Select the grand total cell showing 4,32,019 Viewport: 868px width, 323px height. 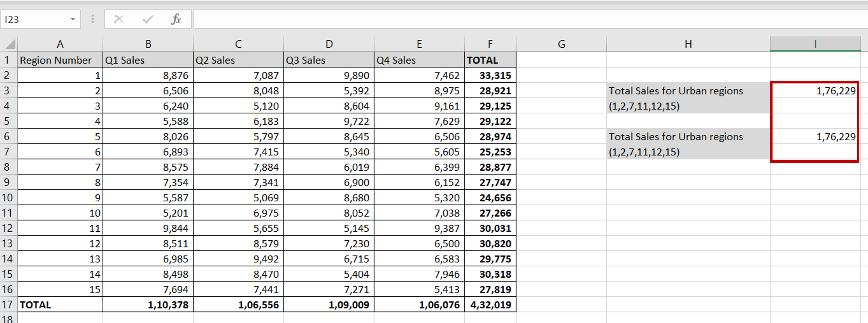490,304
